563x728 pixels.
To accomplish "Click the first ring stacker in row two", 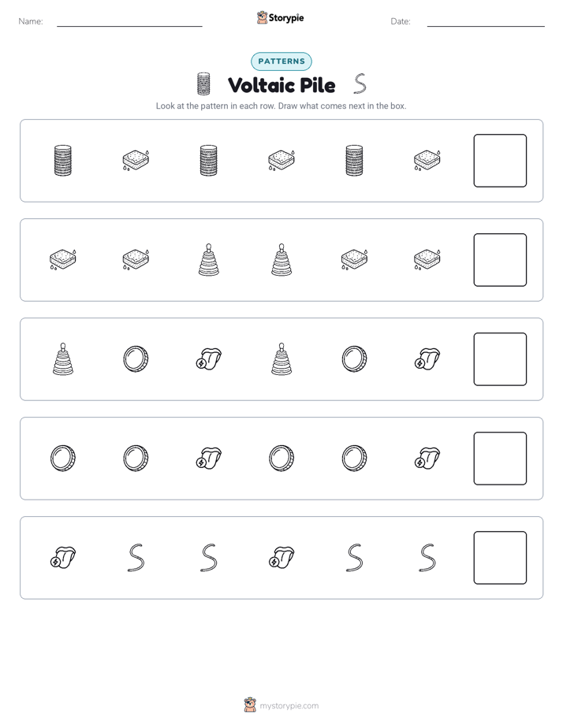I will (x=209, y=260).
